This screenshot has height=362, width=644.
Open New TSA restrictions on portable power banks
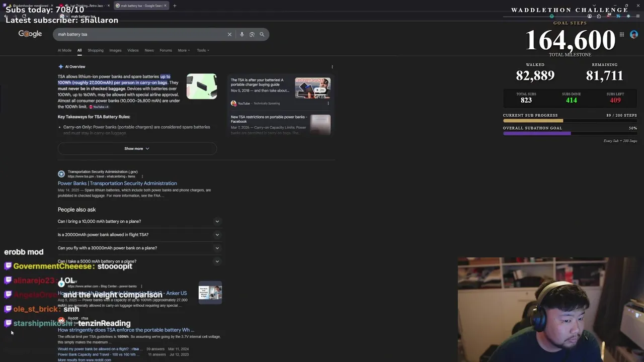(269, 119)
